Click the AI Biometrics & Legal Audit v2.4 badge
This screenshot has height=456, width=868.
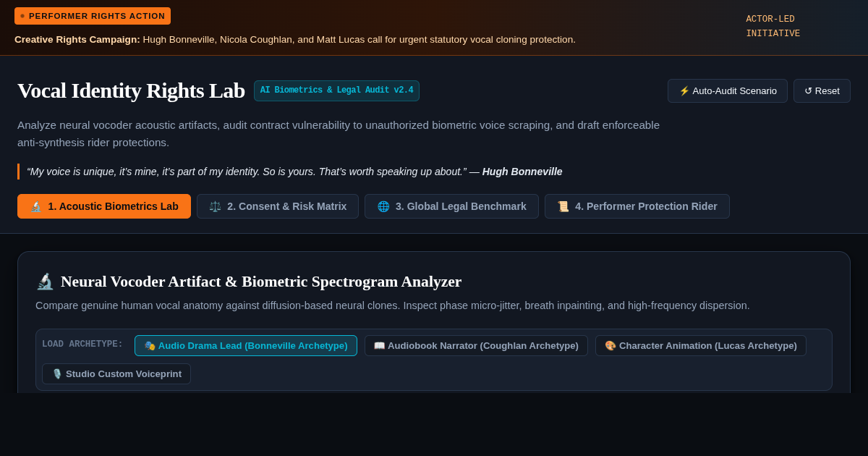[336, 90]
